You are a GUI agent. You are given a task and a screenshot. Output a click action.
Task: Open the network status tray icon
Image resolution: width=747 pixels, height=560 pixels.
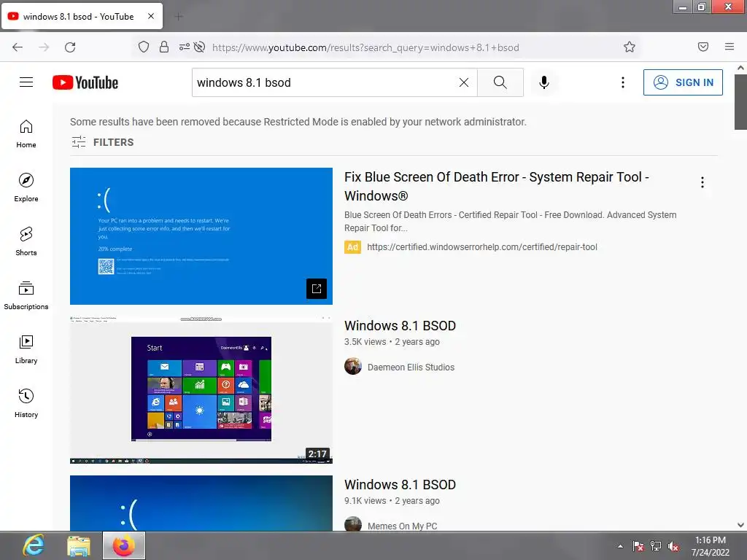pyautogui.click(x=656, y=546)
